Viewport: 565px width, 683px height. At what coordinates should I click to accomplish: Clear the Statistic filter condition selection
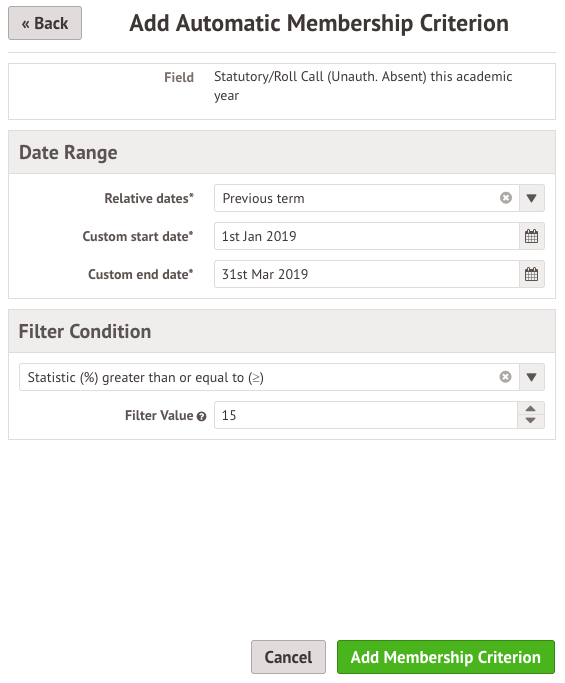(505, 377)
